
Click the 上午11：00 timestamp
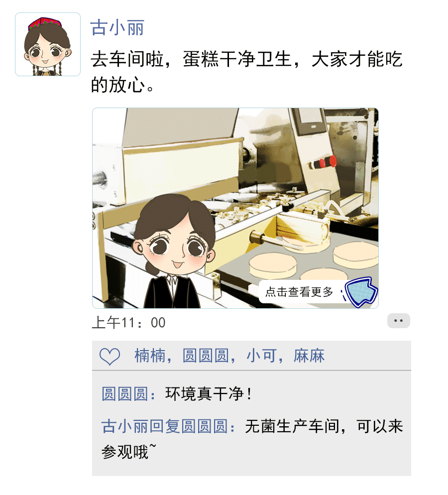coord(128,323)
